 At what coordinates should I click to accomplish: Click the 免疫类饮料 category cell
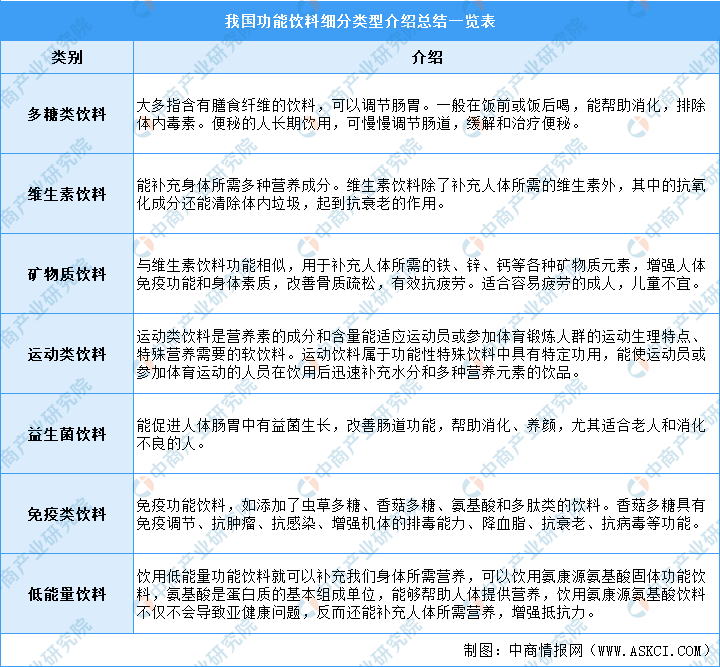coord(67,514)
